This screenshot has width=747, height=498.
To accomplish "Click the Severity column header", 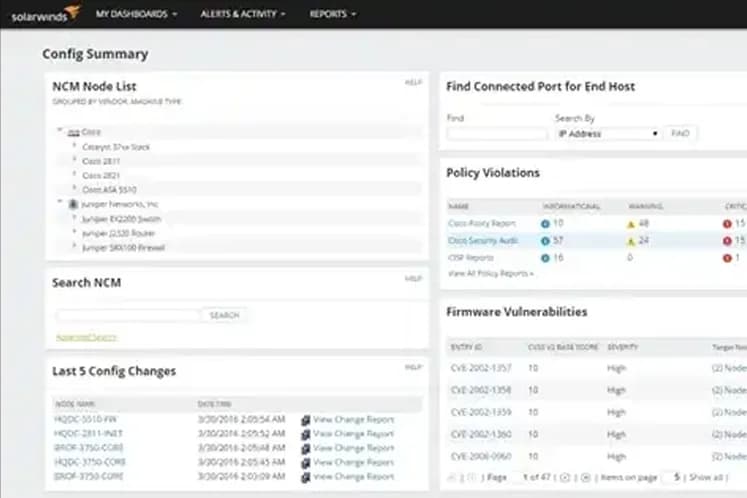I will click(x=622, y=347).
